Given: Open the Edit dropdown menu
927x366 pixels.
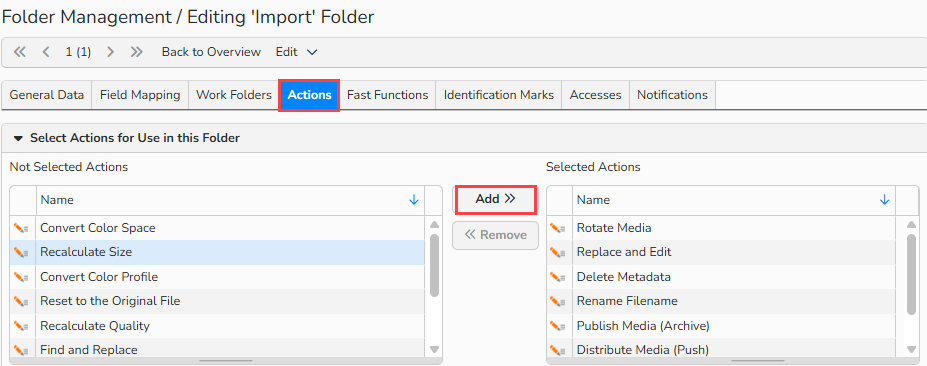Looking at the screenshot, I should click(x=297, y=52).
